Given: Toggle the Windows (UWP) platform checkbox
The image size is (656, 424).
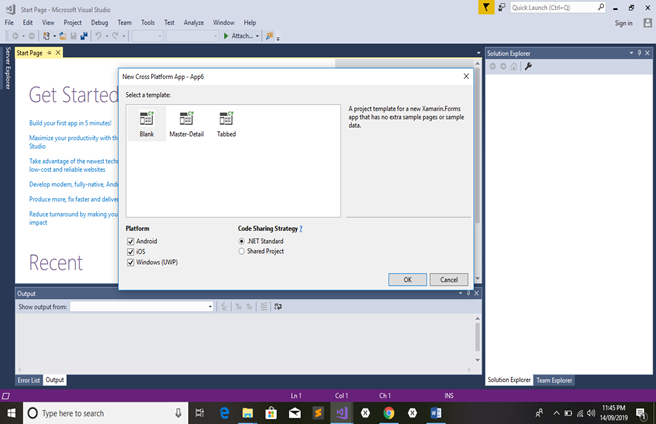Looking at the screenshot, I should 131,262.
